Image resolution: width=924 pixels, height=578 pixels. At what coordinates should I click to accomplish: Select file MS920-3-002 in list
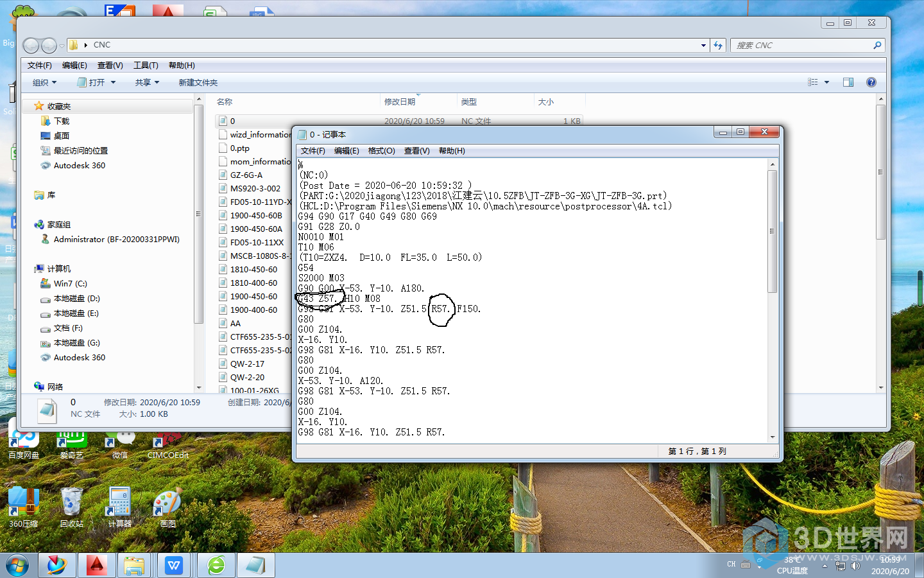click(255, 188)
